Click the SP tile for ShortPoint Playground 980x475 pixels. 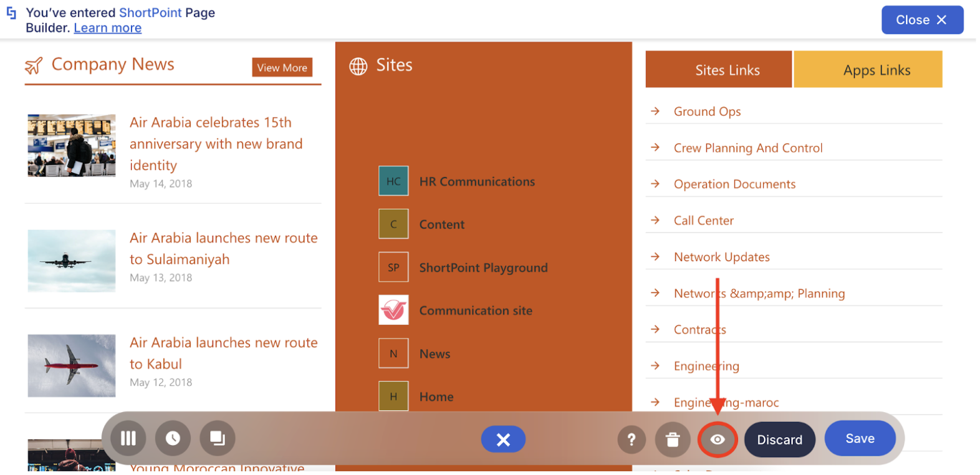click(393, 267)
